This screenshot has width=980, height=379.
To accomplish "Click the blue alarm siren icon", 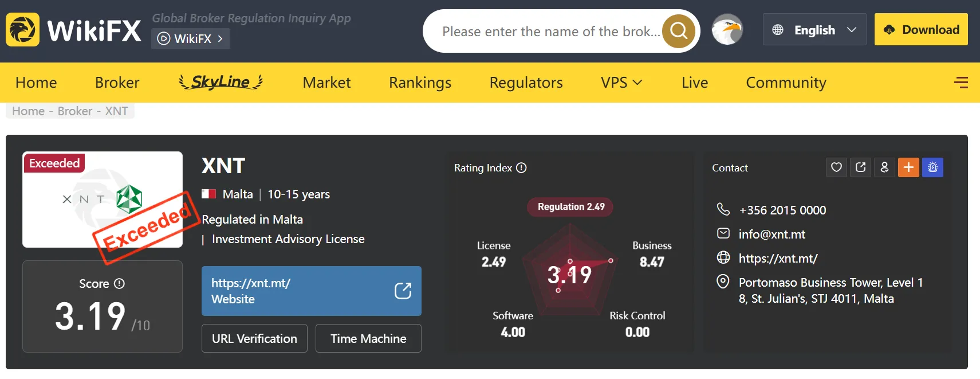I will [932, 167].
